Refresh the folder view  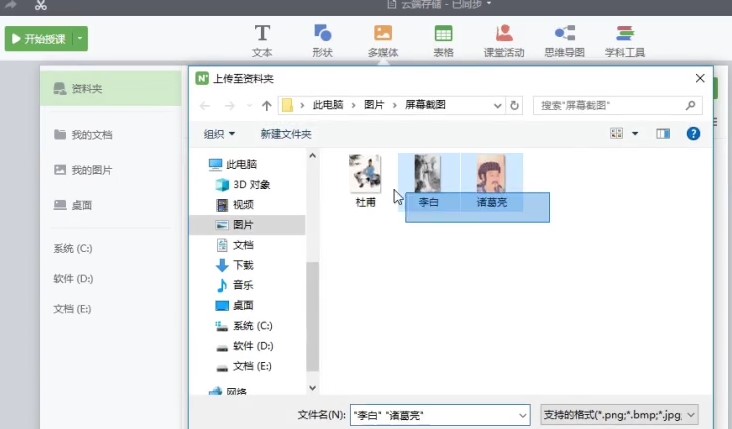[514, 106]
